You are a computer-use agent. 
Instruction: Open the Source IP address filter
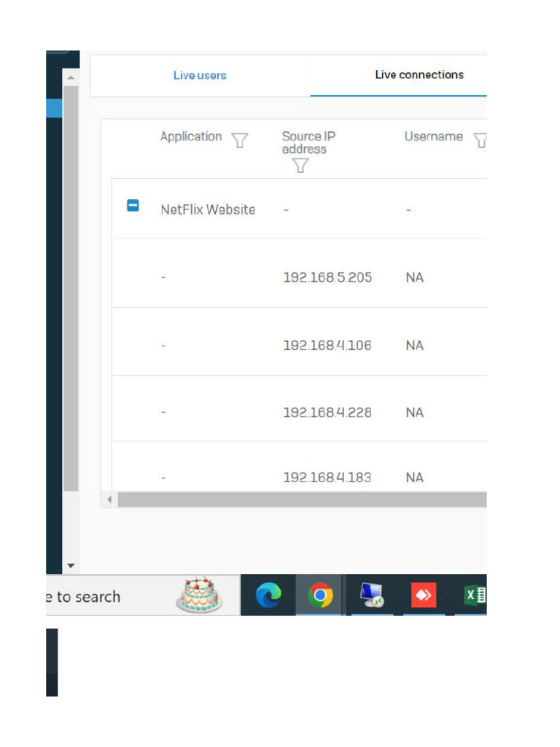[x=300, y=166]
